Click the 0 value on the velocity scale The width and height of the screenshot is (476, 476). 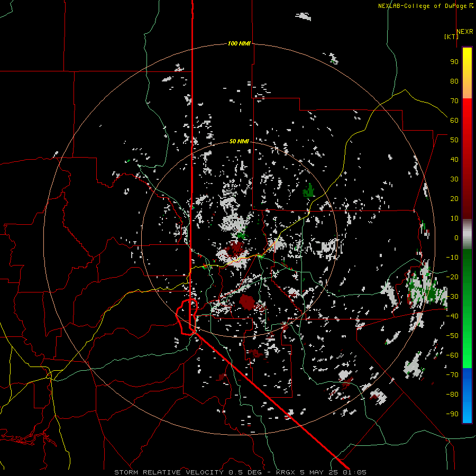(456, 237)
